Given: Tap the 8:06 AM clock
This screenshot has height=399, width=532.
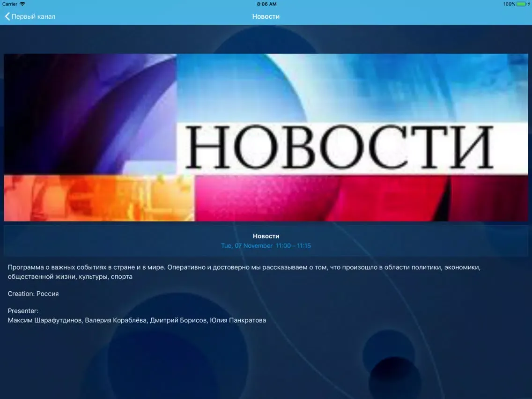Looking at the screenshot, I should click(266, 4).
